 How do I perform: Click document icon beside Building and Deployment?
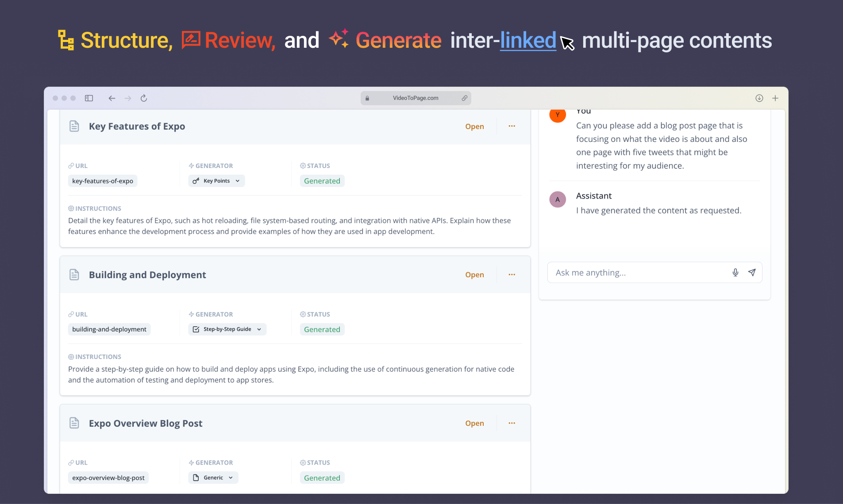pyautogui.click(x=74, y=275)
